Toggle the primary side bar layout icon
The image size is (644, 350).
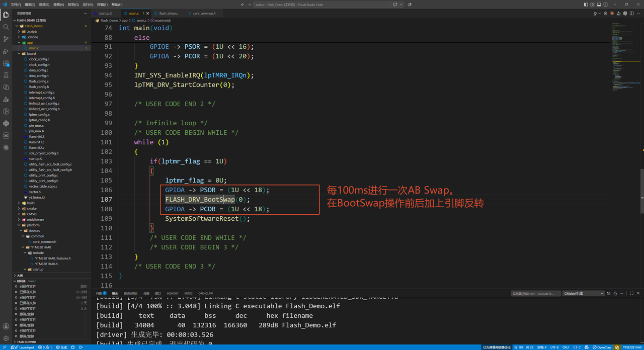[586, 4]
